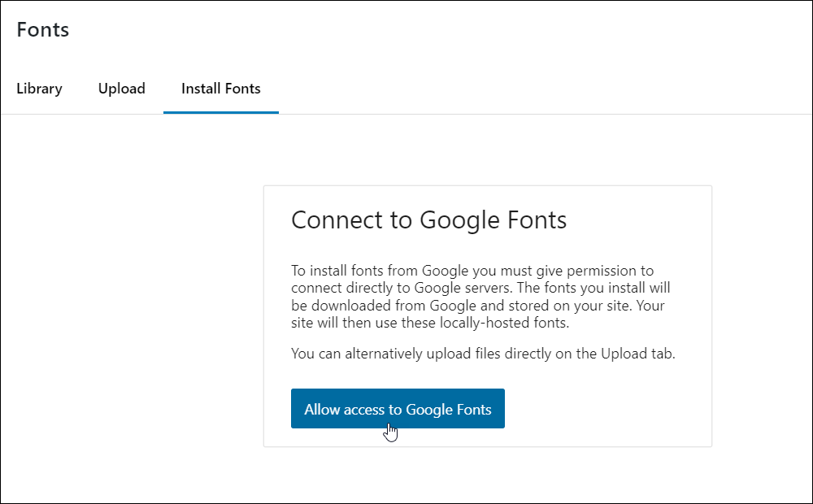Click Allow access to Google Fonts button
Screen dimensions: 813x504
[x=398, y=409]
